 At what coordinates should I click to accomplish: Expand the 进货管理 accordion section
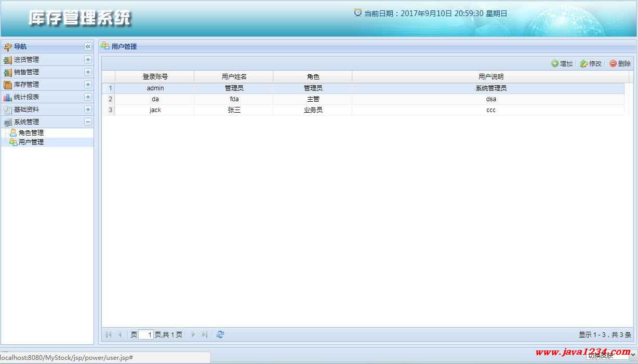click(88, 60)
